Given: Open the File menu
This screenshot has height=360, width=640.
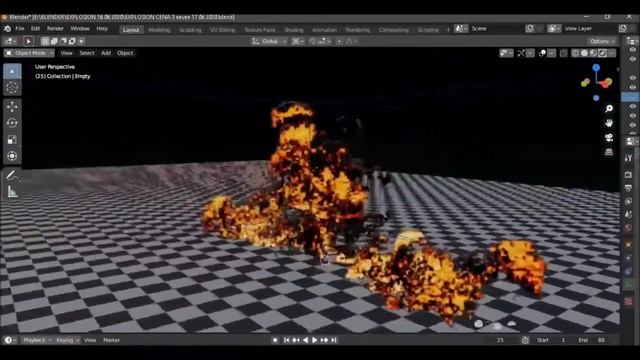Looking at the screenshot, I should 20,29.
